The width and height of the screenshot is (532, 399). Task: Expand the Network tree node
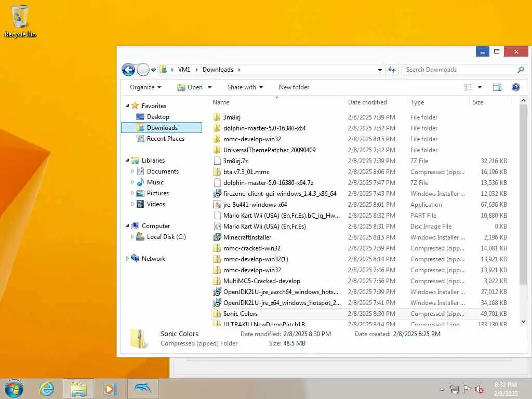(x=127, y=259)
